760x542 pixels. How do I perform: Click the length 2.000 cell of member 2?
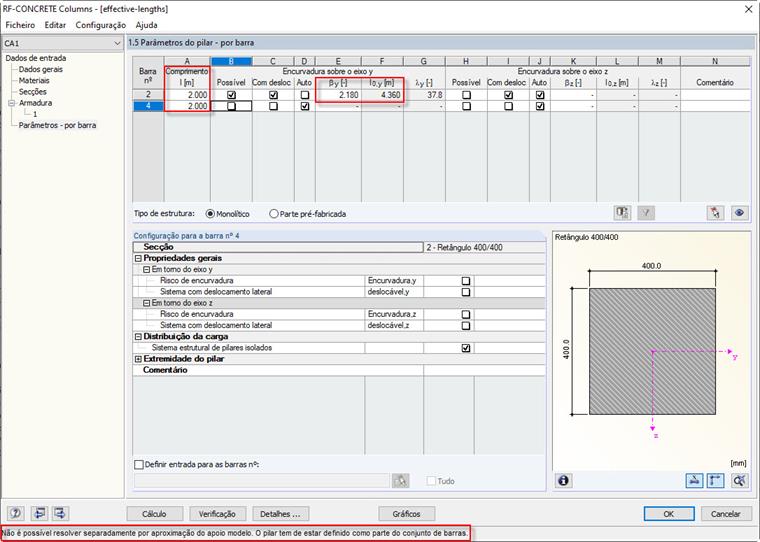click(187, 95)
